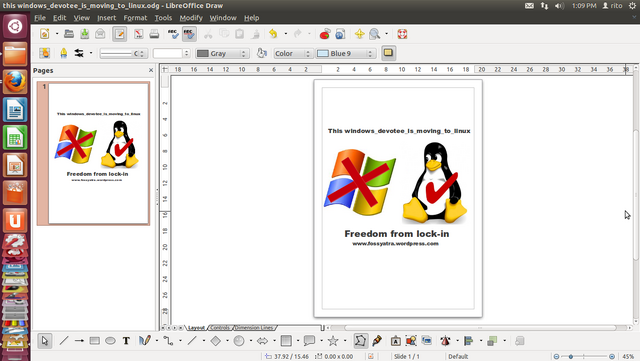The height and width of the screenshot is (361, 640).
Task: Toggle AutoSpellcheck
Action: (189, 34)
